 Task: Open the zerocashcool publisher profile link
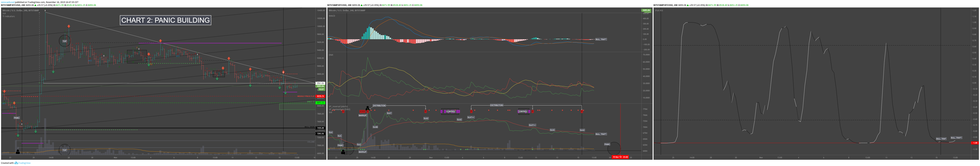point(8,2)
